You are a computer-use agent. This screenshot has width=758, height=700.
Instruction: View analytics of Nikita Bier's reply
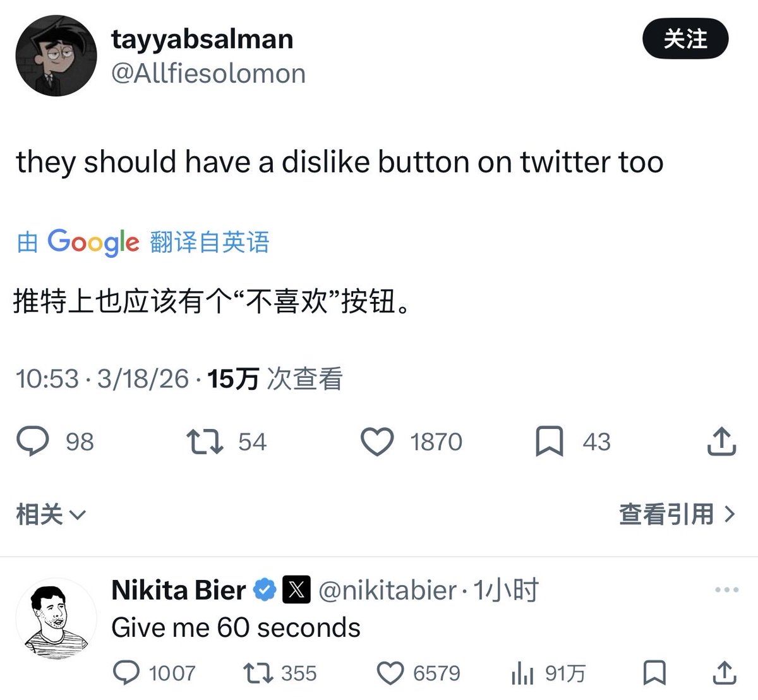tap(522, 673)
